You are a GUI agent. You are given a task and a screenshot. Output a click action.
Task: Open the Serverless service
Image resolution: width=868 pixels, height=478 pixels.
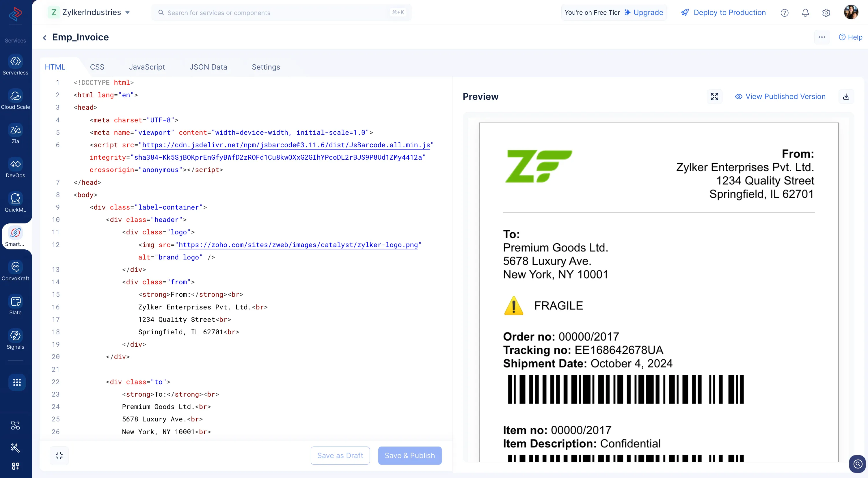tap(15, 65)
